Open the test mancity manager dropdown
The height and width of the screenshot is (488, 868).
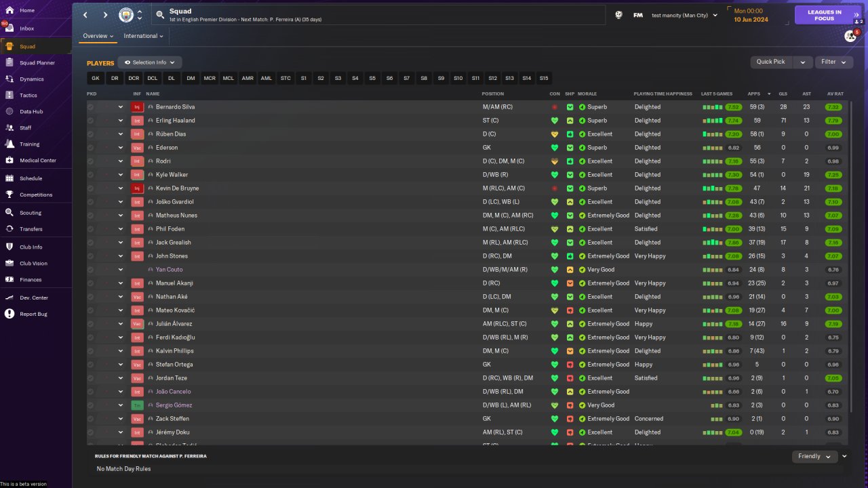tap(684, 15)
